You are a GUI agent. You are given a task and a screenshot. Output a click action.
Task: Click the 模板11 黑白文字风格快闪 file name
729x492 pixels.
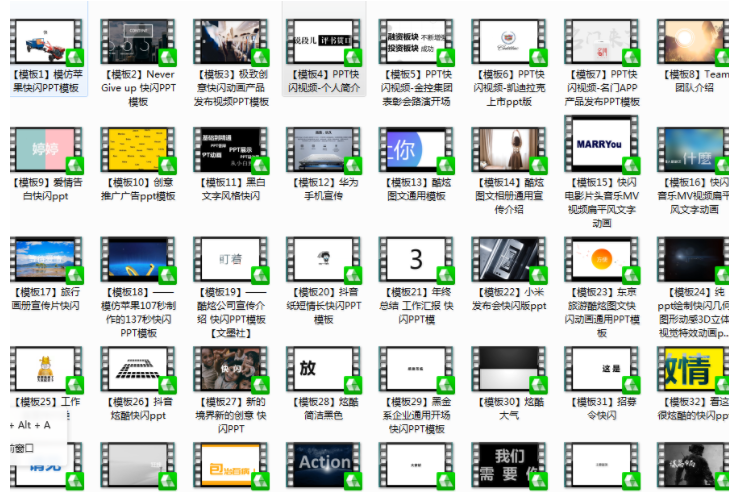point(231,189)
